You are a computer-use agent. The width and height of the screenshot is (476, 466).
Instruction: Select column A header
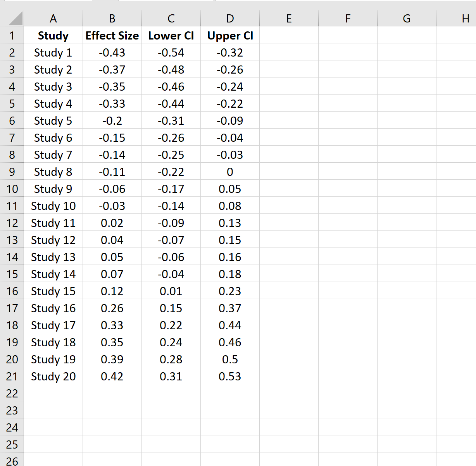click(x=53, y=18)
